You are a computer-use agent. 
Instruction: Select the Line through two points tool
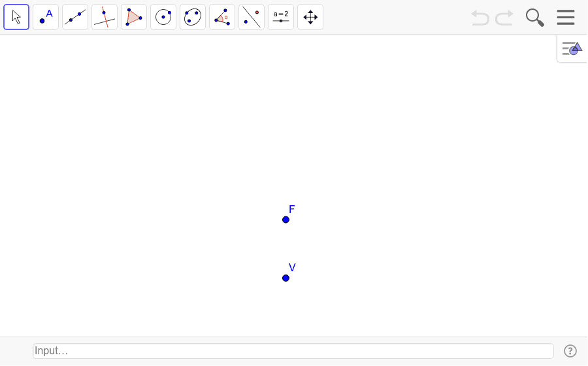point(75,17)
